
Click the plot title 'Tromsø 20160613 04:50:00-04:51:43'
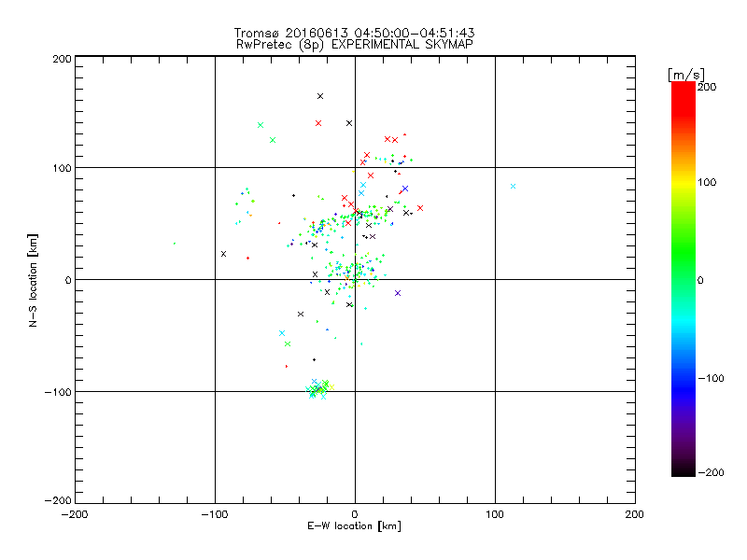(x=354, y=33)
